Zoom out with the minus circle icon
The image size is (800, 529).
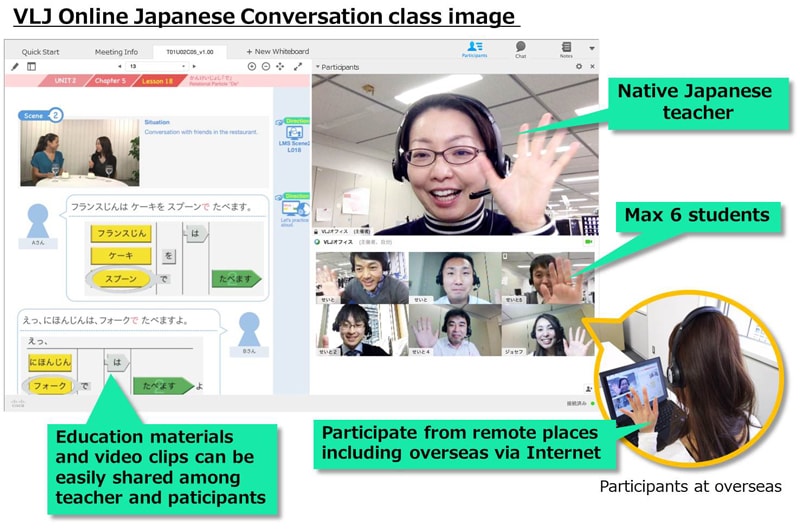(266, 66)
